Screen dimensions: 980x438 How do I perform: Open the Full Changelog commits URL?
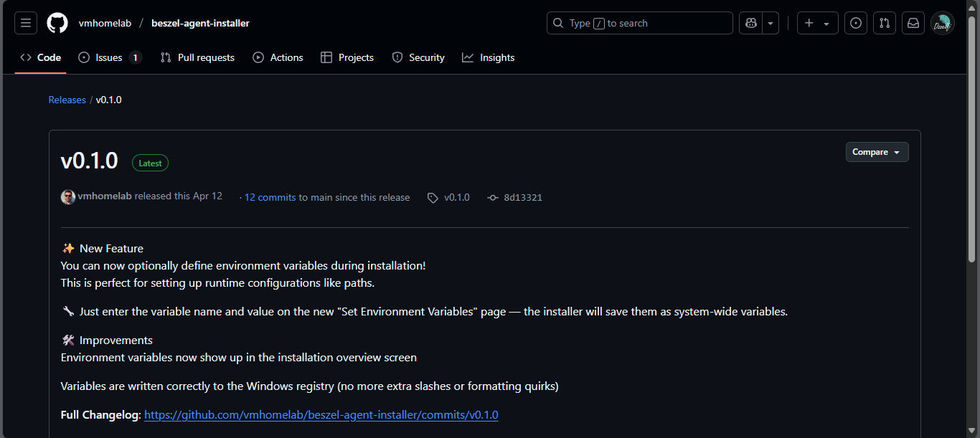pyautogui.click(x=321, y=414)
